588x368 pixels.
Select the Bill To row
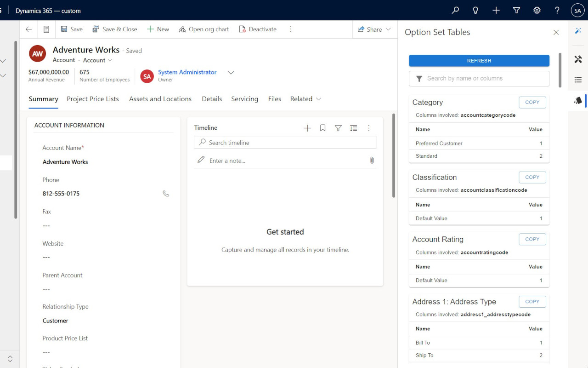tap(479, 343)
